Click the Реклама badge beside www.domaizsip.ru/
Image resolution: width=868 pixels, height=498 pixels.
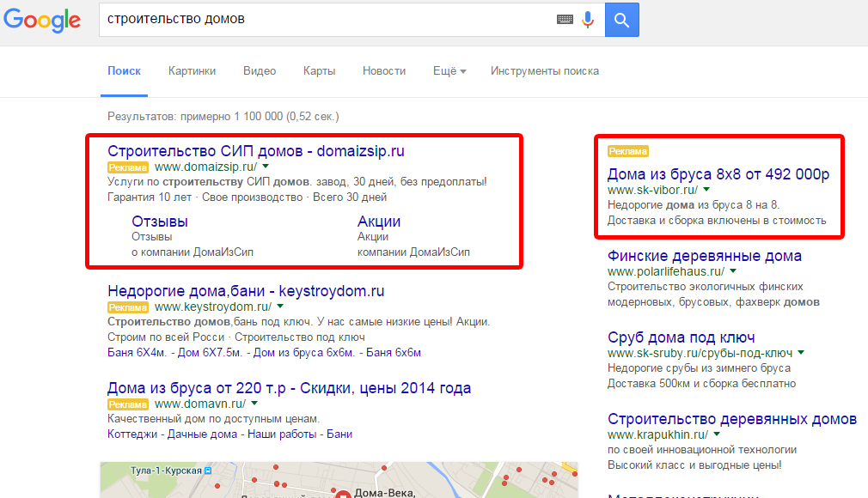(128, 167)
